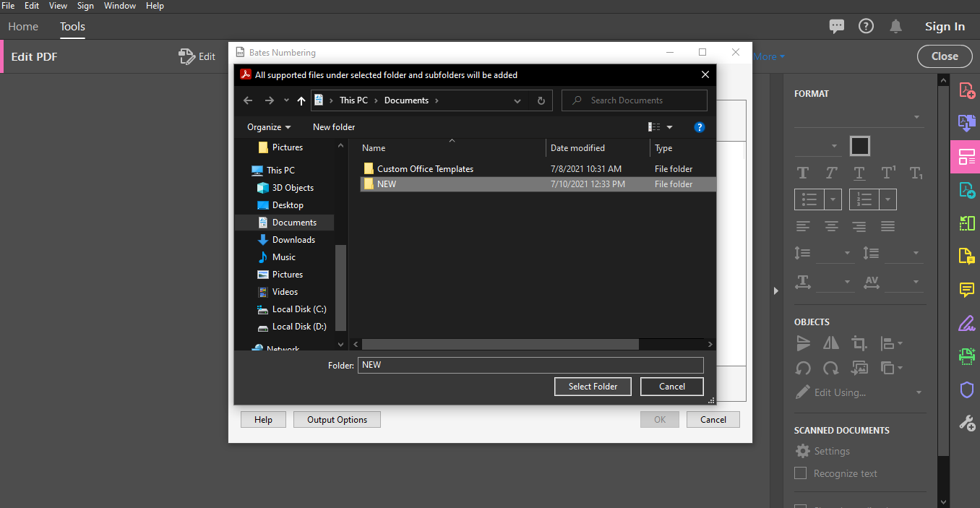The height and width of the screenshot is (508, 980).
Task: Click the Replace Image icon
Action: point(859,368)
